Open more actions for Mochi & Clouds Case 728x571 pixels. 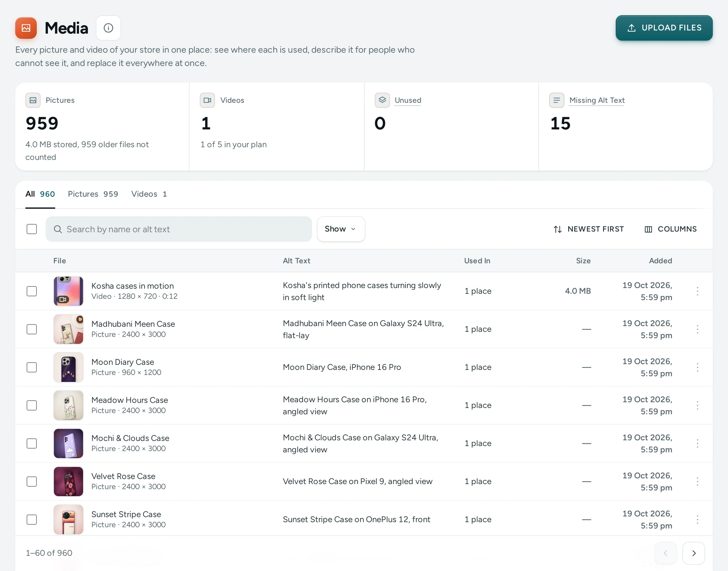pos(697,443)
